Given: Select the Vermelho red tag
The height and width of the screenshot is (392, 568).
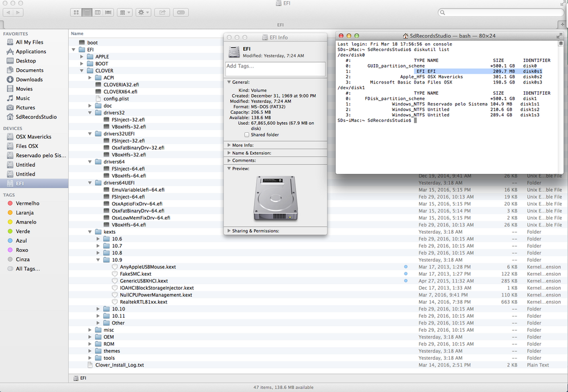Looking at the screenshot, I should pyautogui.click(x=27, y=203).
